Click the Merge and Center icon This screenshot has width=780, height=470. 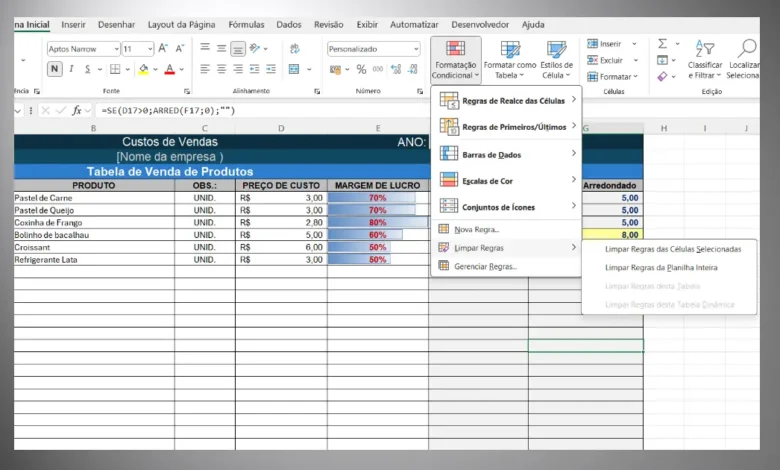(x=294, y=69)
